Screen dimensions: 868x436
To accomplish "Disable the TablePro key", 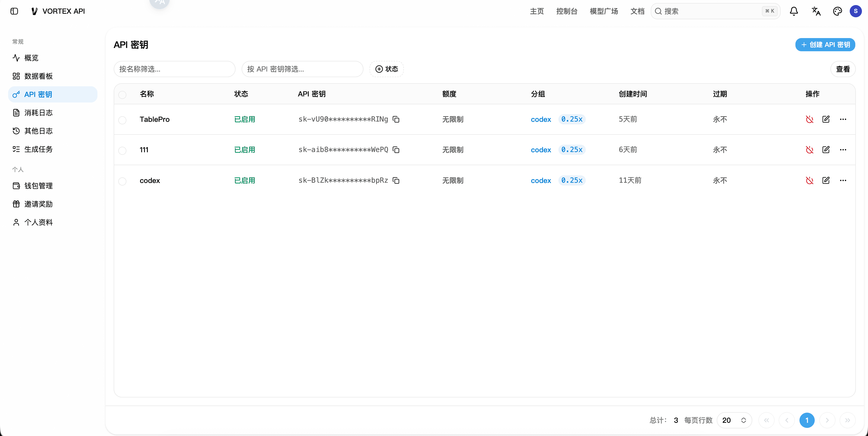I will 809,119.
